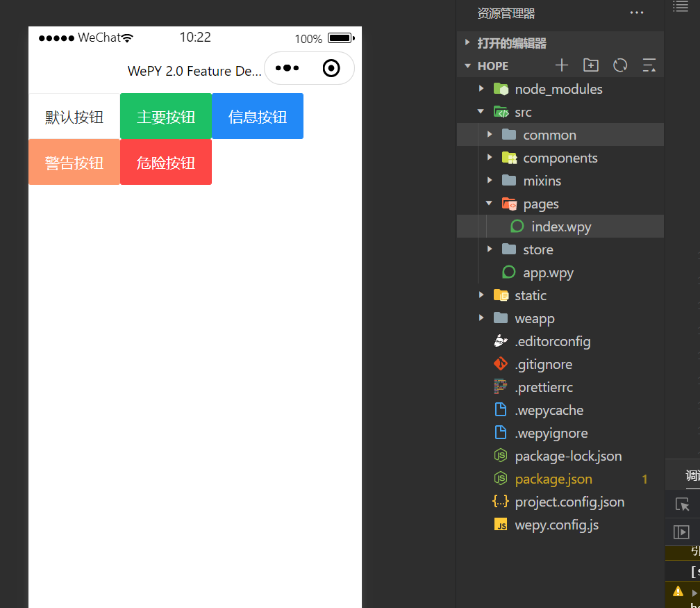700x608 pixels.
Task: Click the weapp folder name
Action: pos(535,319)
